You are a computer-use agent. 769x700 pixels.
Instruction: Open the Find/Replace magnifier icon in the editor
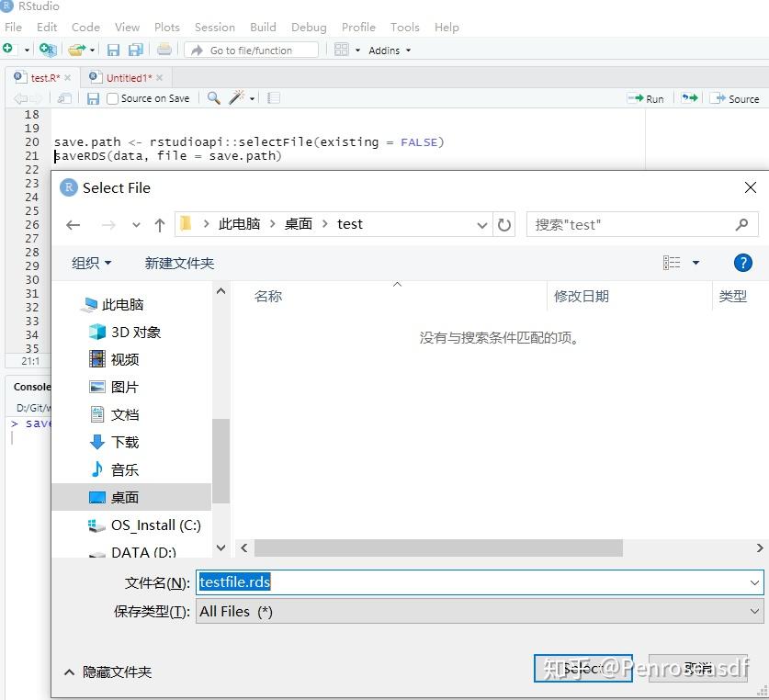[x=212, y=98]
